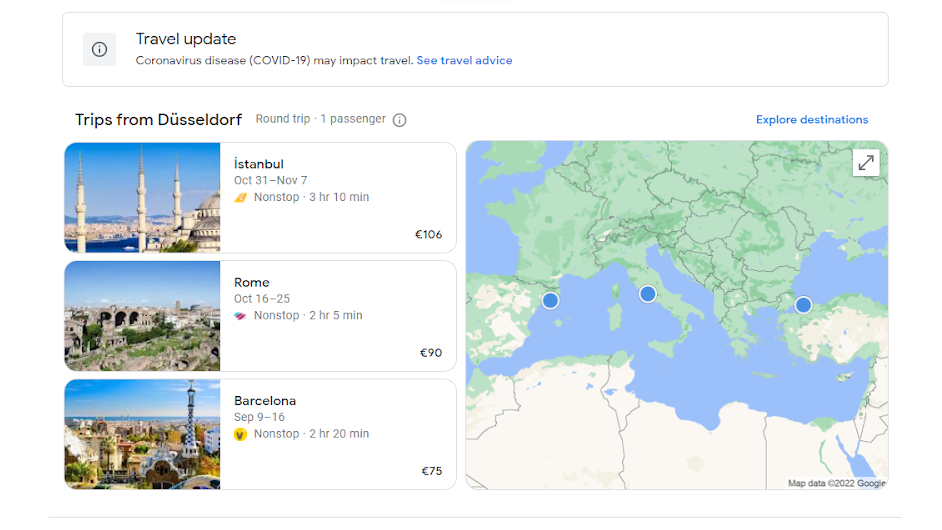The width and height of the screenshot is (942, 530).
Task: Click the airline icon on Barcelona trip
Action: pyautogui.click(x=240, y=434)
